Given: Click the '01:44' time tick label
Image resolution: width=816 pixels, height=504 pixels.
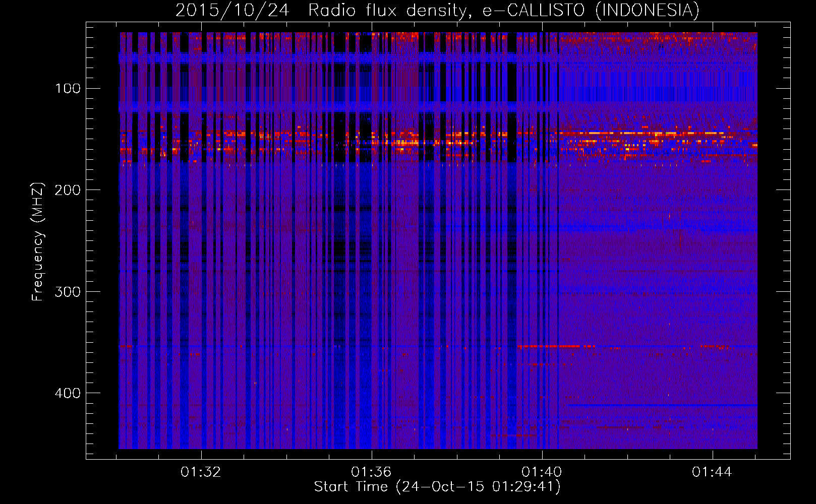Looking at the screenshot, I should [712, 472].
